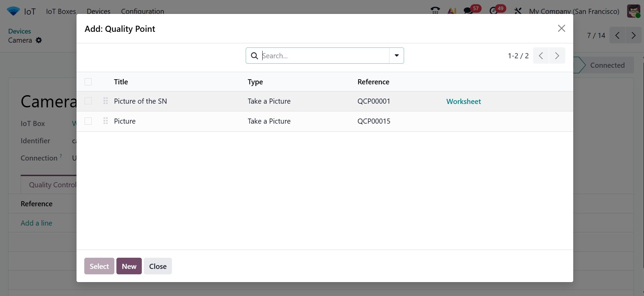Focus the Search input field
644x296 pixels.
click(x=325, y=56)
